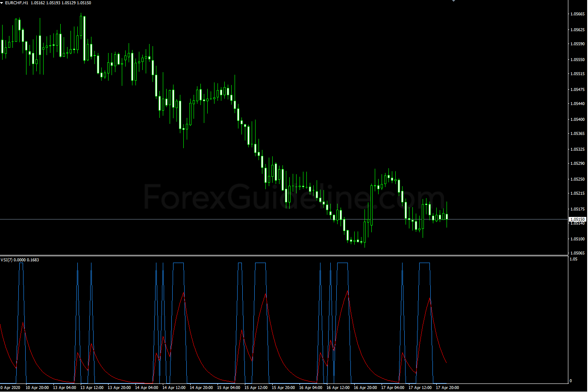Click the 0 value on the indicator scale
This screenshot has width=588, height=392.
click(571, 381)
